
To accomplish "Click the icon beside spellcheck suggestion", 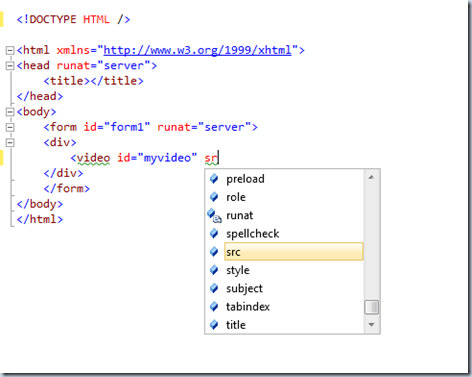I will pos(214,234).
